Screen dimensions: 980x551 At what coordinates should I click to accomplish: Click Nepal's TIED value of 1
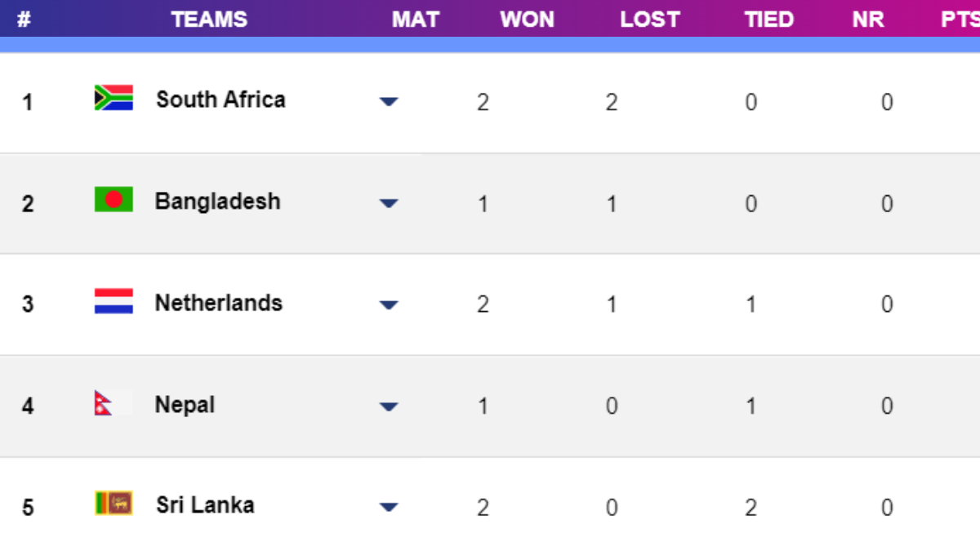(751, 406)
